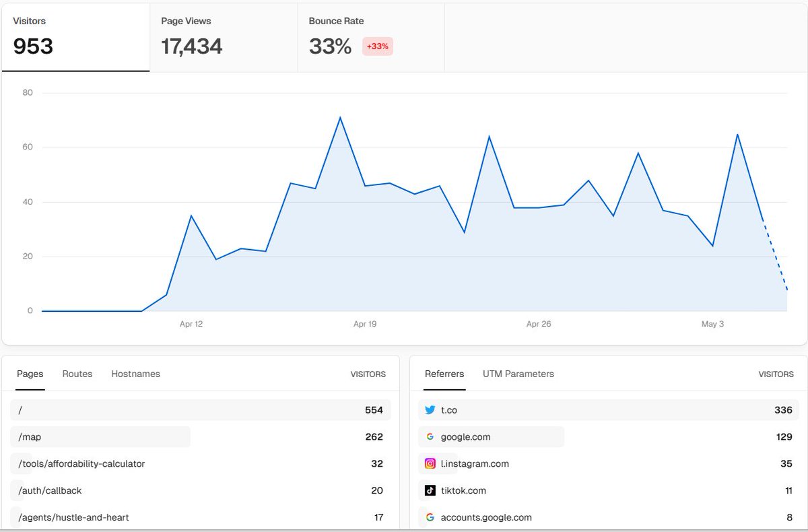Screen dimensions: 808x532
Task: Click the 336 visitor count for t.co
Action: (x=783, y=410)
